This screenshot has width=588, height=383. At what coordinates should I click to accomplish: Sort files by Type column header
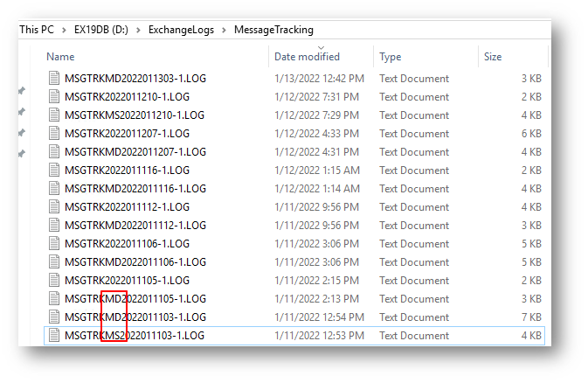click(390, 57)
